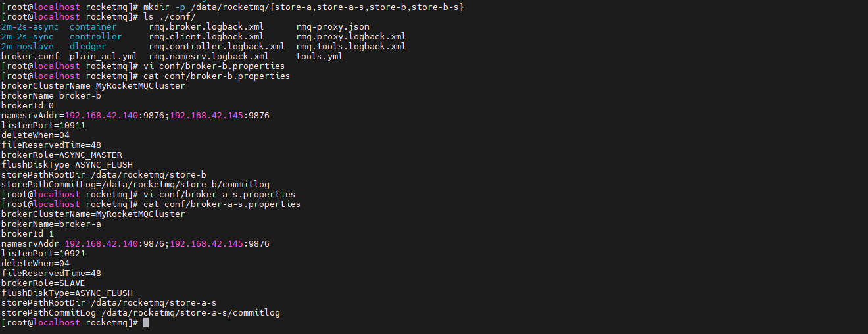Click the 2m-noslave directory name
The width and height of the screenshot is (868, 334).
[28, 47]
